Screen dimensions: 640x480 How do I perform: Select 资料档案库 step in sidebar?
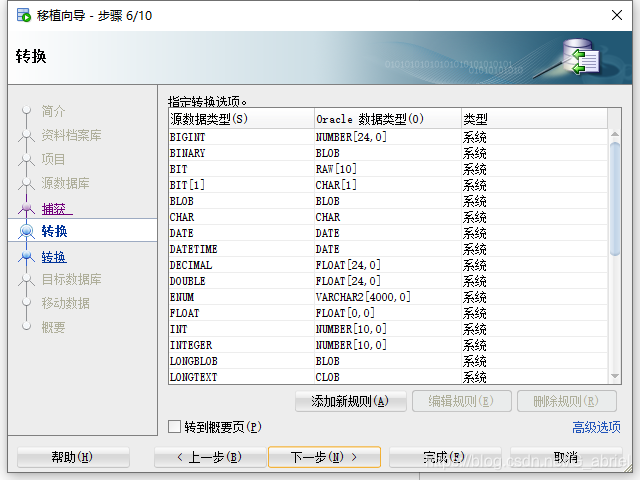tap(71, 135)
